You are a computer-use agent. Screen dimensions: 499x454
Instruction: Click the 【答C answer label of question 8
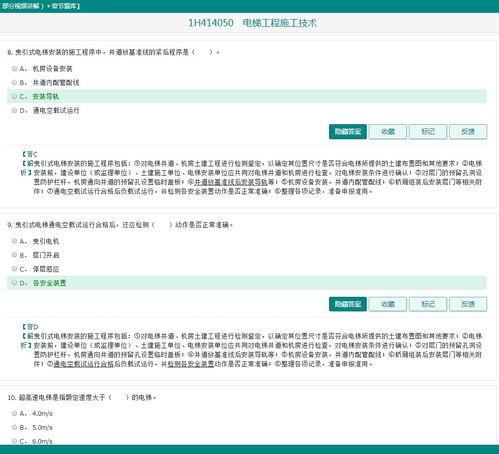[x=29, y=154]
